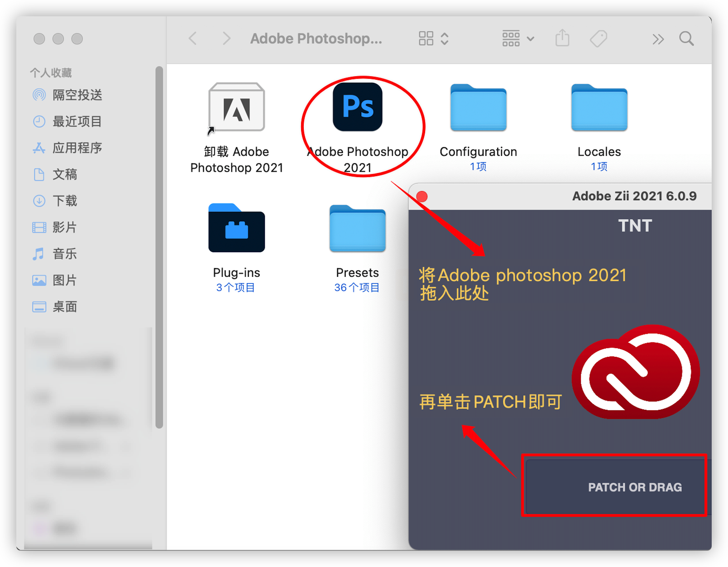728x567 pixels.
Task: Expand the overflow chevron in the toolbar
Action: point(658,38)
